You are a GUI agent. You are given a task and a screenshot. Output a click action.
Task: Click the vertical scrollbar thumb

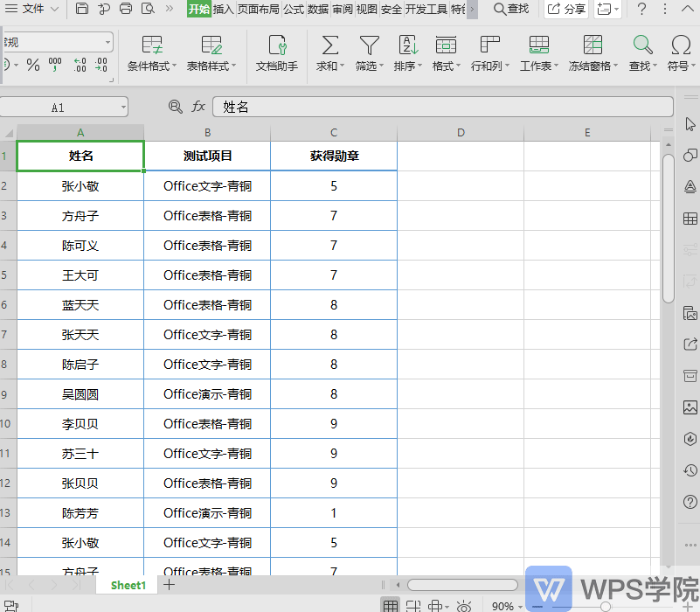669,229
